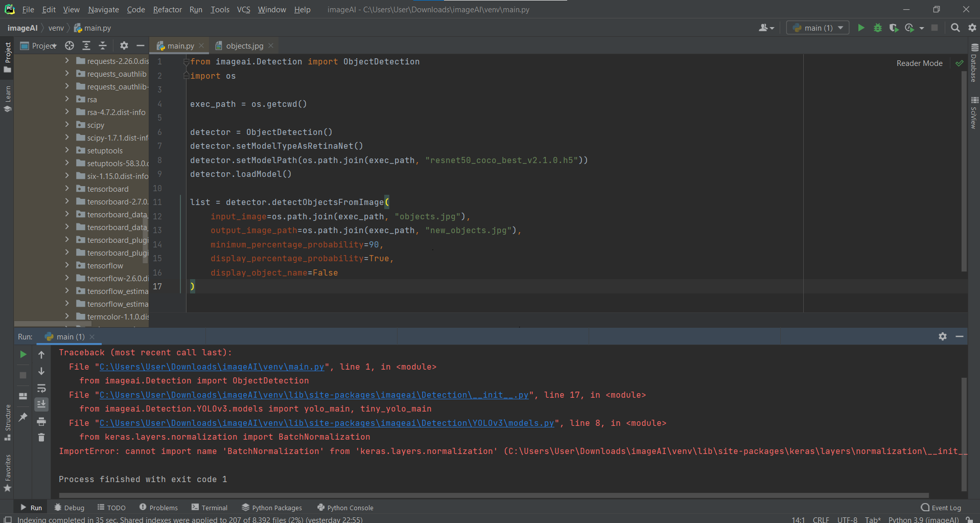Open Project panel options gear

(x=124, y=46)
